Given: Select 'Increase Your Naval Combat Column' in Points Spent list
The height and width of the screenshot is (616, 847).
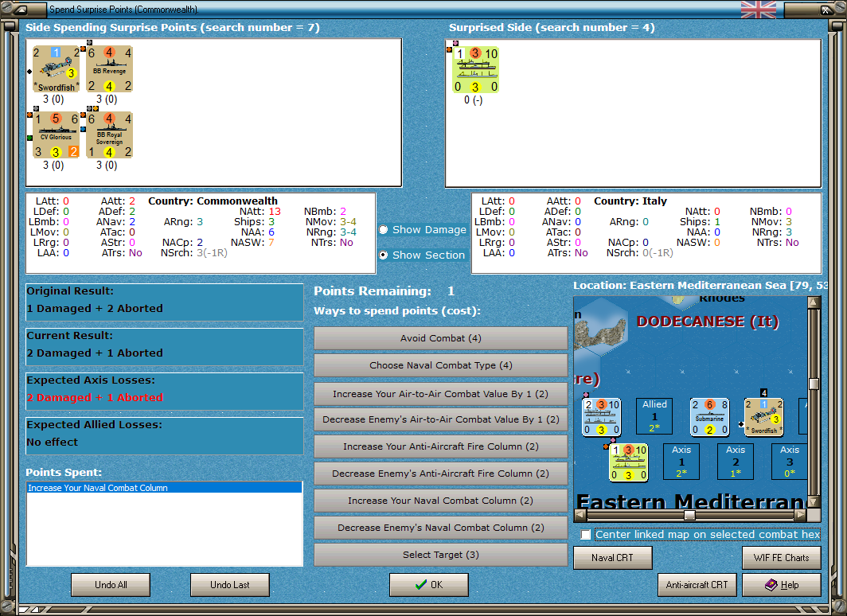Looking at the screenshot, I should click(164, 488).
